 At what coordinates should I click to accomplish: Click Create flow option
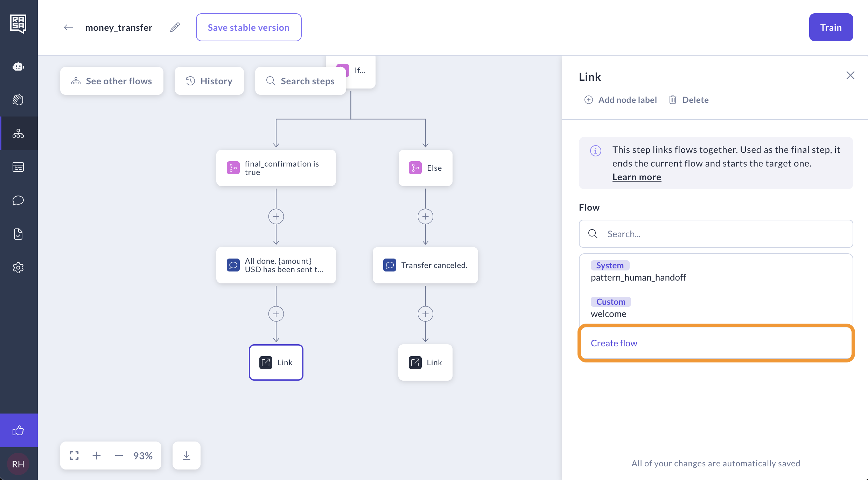coord(614,343)
